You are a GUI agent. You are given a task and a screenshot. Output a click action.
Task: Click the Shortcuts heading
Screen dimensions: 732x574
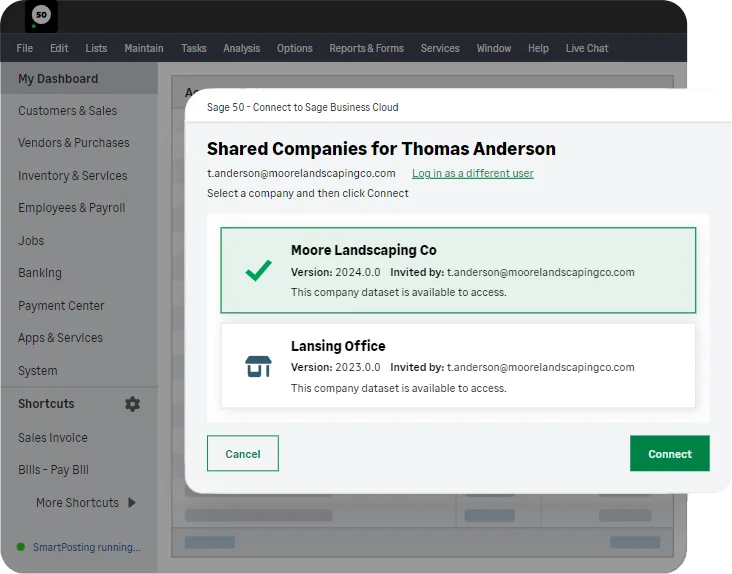pyautogui.click(x=46, y=404)
